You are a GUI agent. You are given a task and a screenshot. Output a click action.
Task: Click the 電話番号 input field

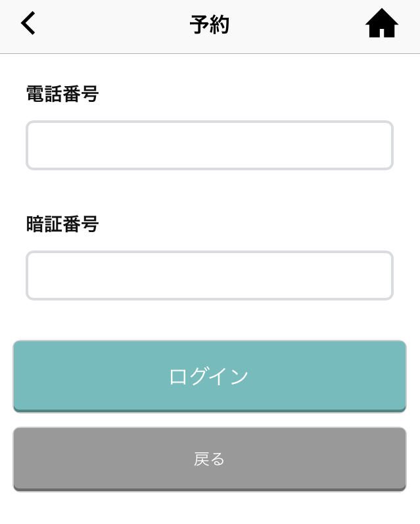210,145
